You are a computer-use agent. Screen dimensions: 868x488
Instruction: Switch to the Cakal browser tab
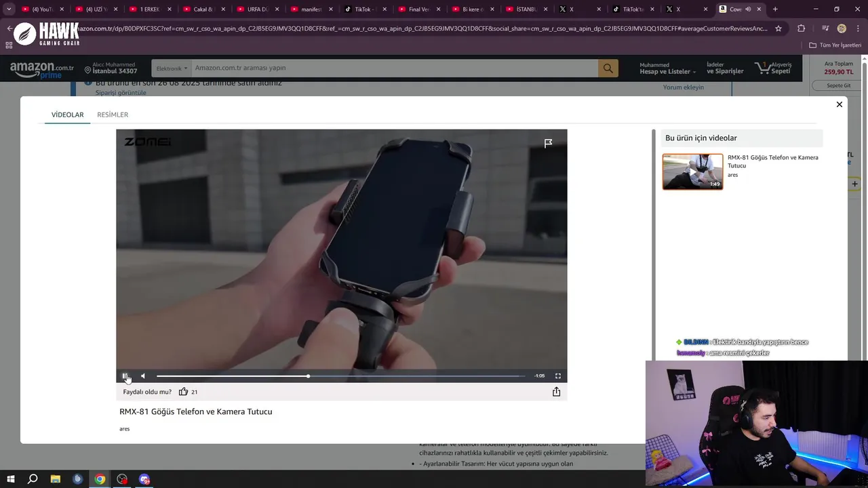click(203, 9)
